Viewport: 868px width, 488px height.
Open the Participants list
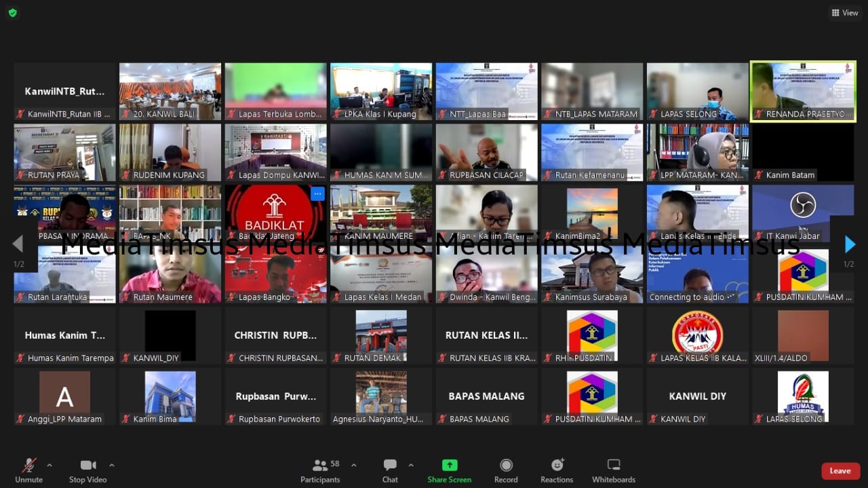tap(320, 470)
